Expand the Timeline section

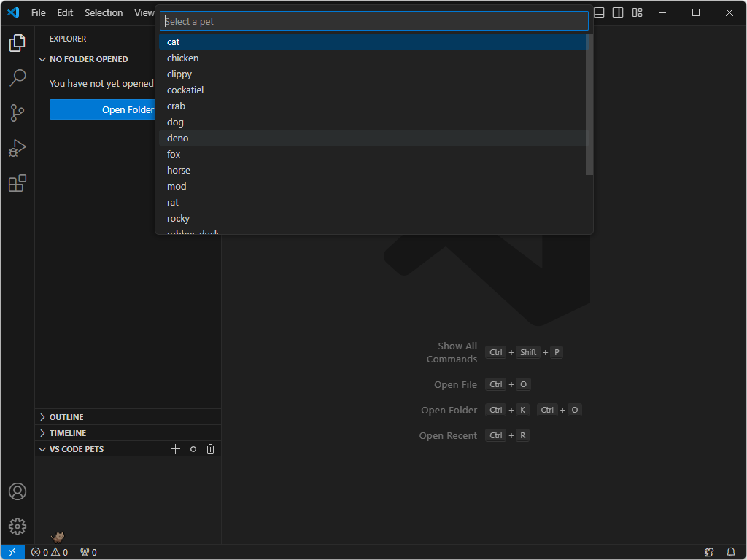[128, 433]
